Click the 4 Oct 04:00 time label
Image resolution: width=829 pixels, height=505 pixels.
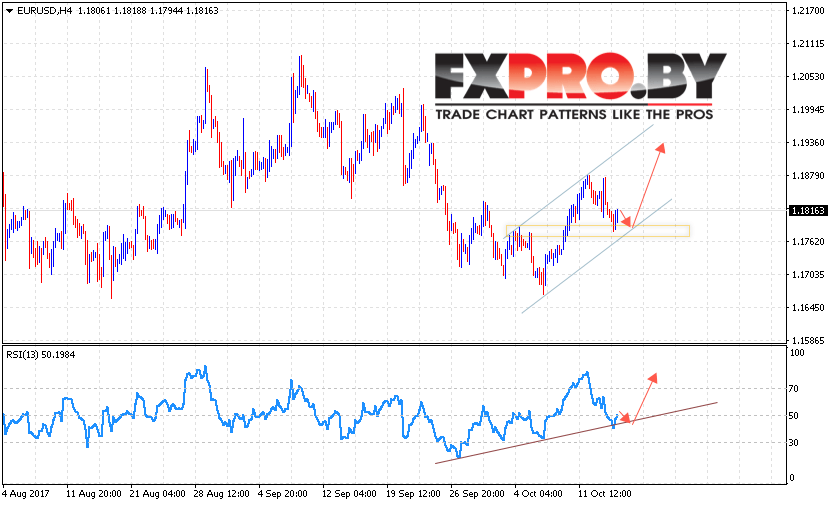click(x=538, y=494)
